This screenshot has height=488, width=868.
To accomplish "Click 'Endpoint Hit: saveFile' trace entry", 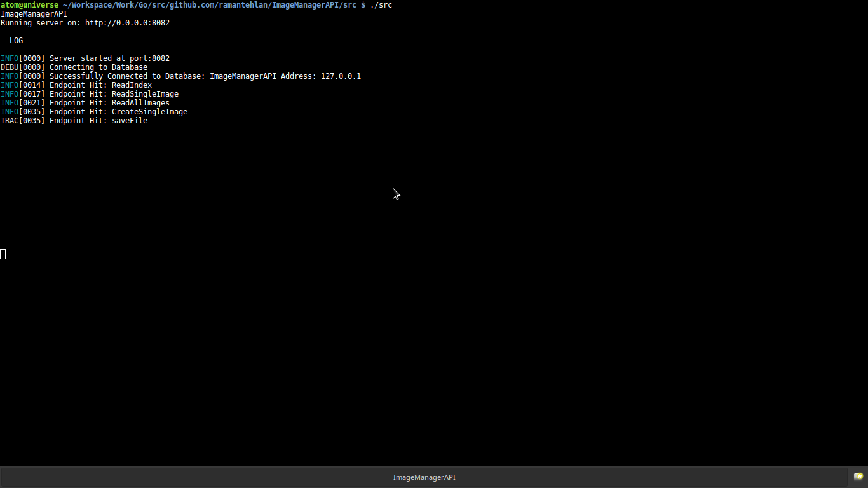I will (74, 121).
